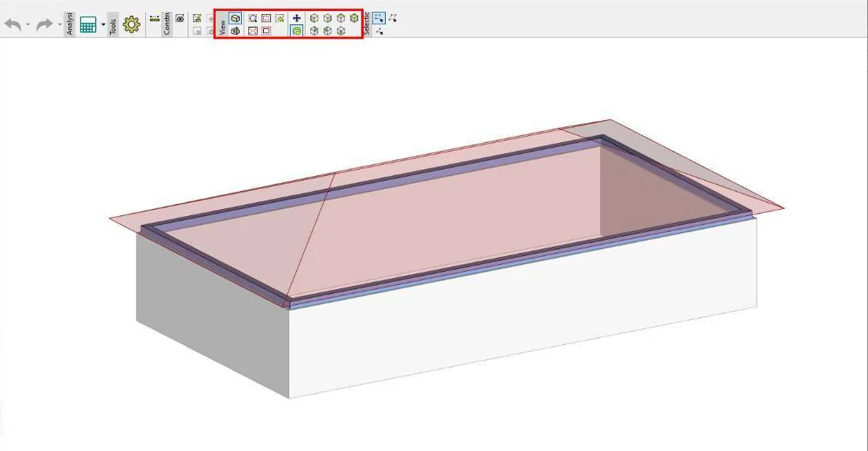Screen dimensions: 868x451
Task: Choose the second cube view in top row
Action: point(327,18)
